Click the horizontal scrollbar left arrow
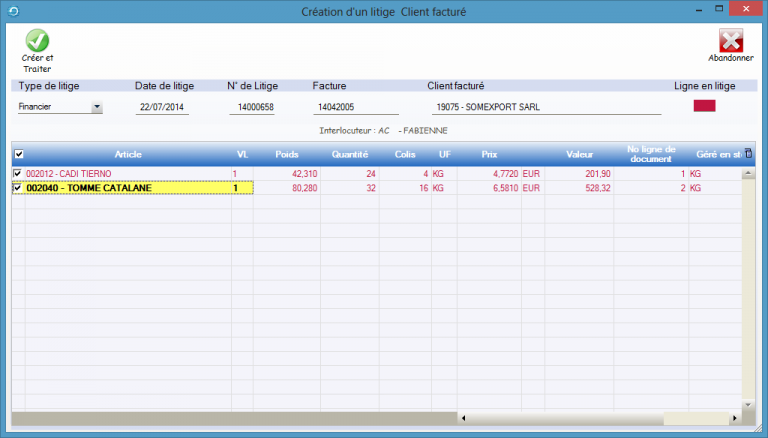Viewport: 768px width, 438px height. point(465,418)
